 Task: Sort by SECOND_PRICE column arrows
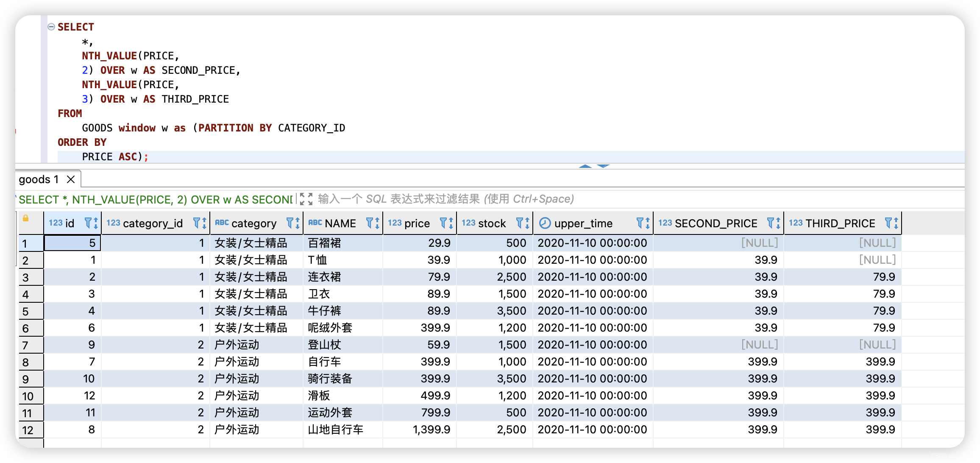point(778,223)
